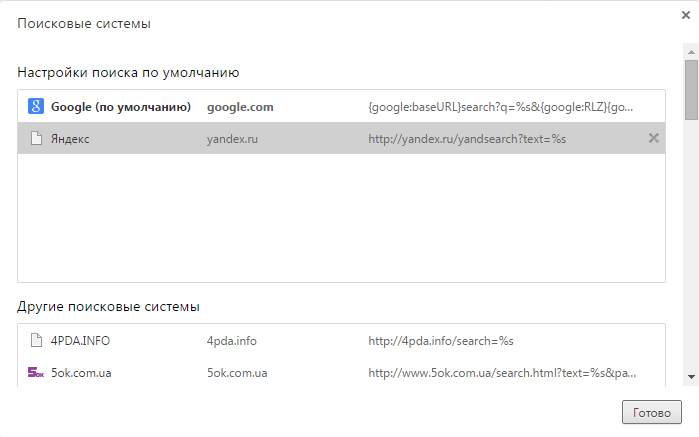
Task: Click the google.com keyword field
Action: (x=240, y=107)
